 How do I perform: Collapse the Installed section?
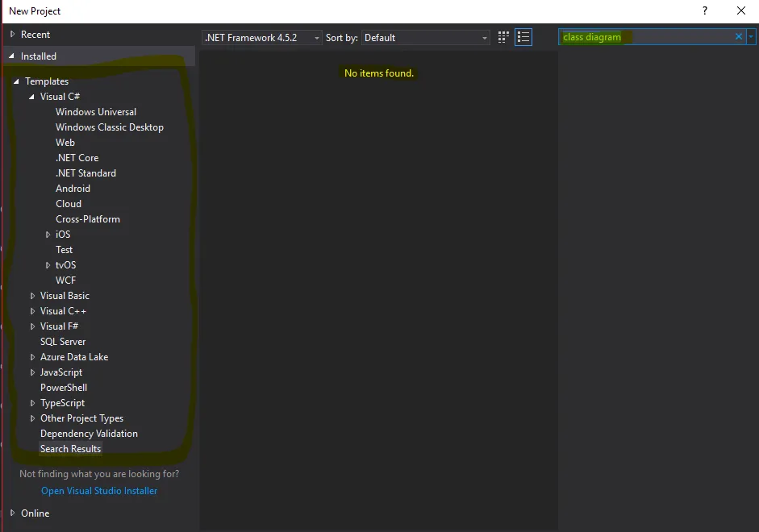[x=11, y=56]
